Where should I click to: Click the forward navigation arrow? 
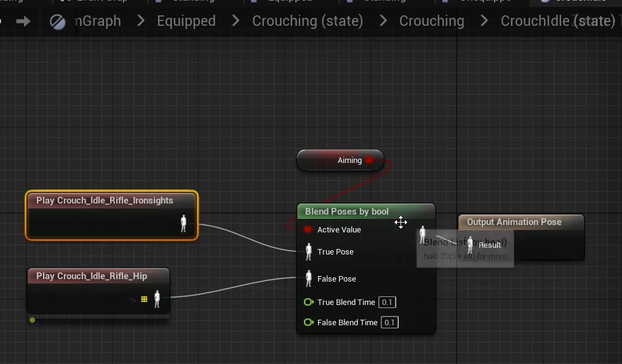23,21
